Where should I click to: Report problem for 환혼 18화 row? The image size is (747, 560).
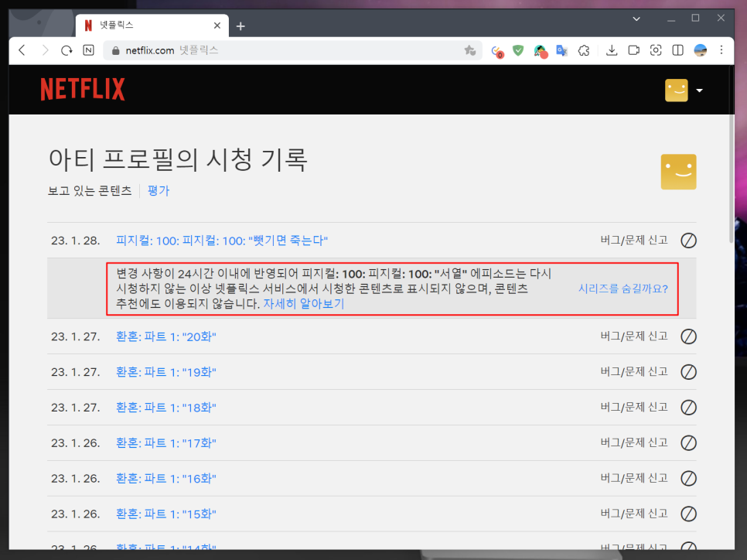click(x=634, y=407)
